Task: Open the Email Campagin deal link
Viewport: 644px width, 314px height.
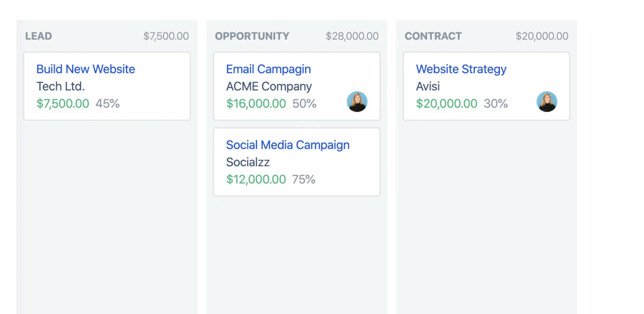Action: pos(269,69)
